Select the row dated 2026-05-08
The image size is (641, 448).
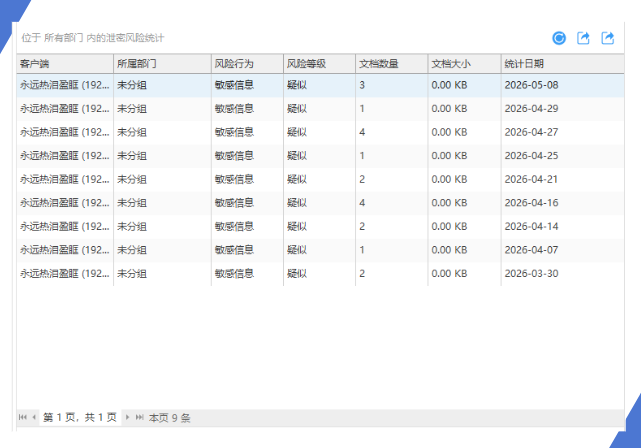pyautogui.click(x=320, y=85)
